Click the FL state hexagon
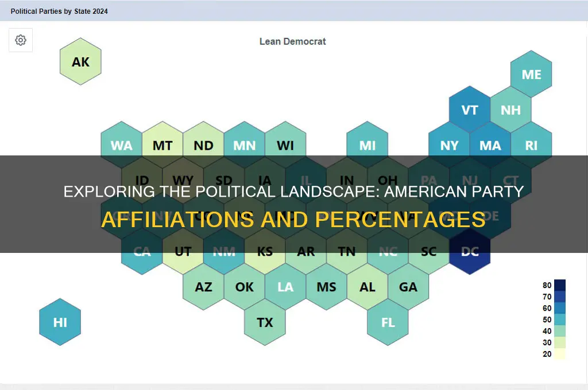The height and width of the screenshot is (390, 588). pos(388,322)
